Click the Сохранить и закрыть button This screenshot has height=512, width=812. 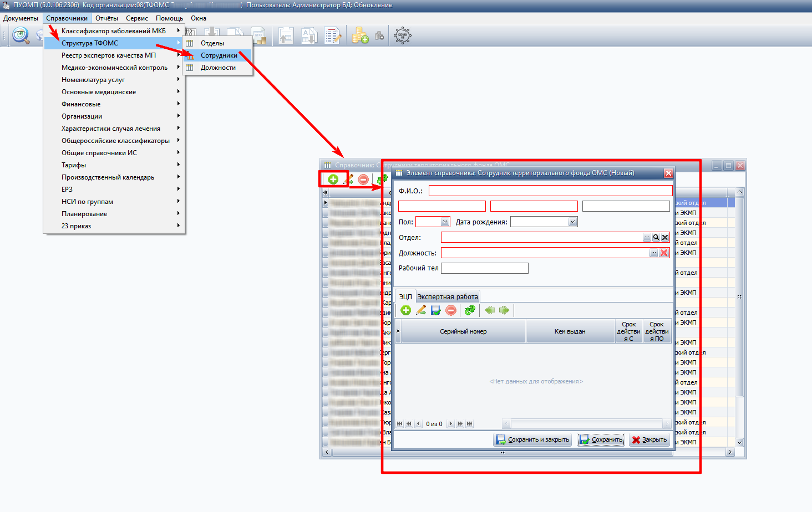pyautogui.click(x=532, y=439)
